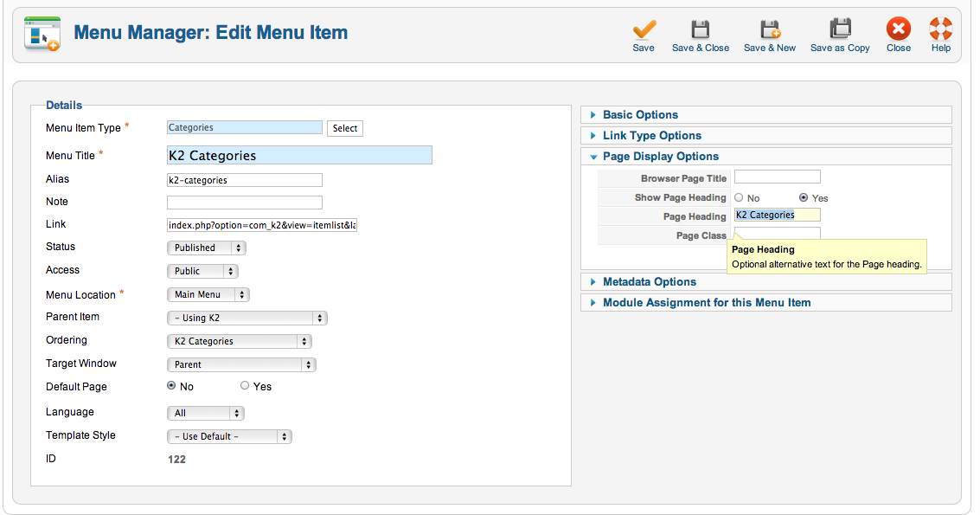Open the Template Style dropdown
This screenshot has width=980, height=515.
(229, 437)
